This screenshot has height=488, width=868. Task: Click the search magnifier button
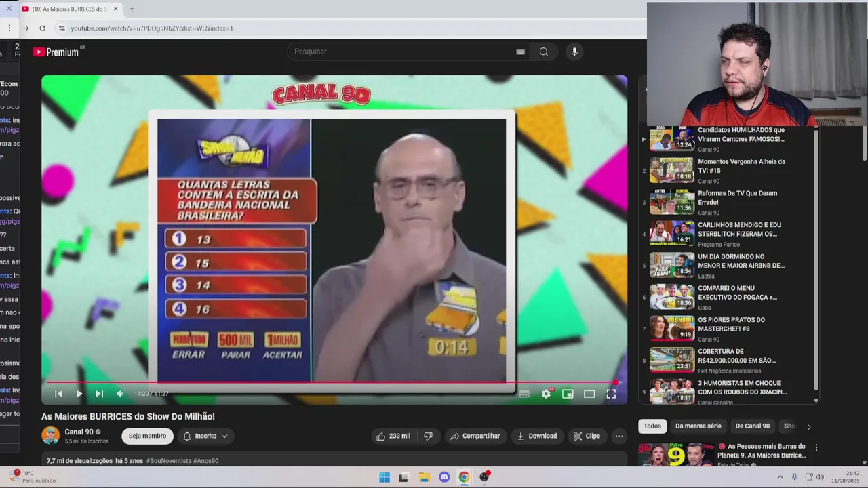click(x=543, y=52)
